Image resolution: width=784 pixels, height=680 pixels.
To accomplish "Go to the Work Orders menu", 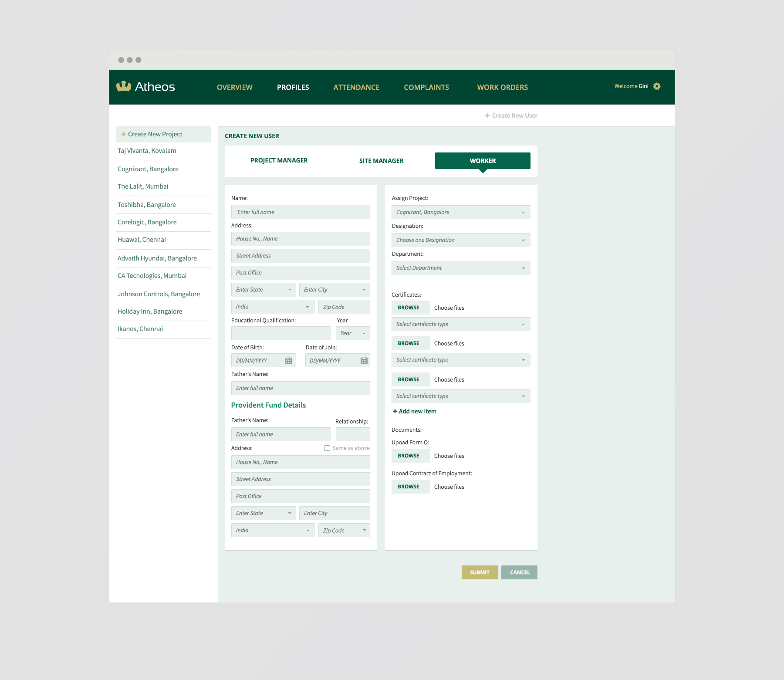I will (502, 87).
